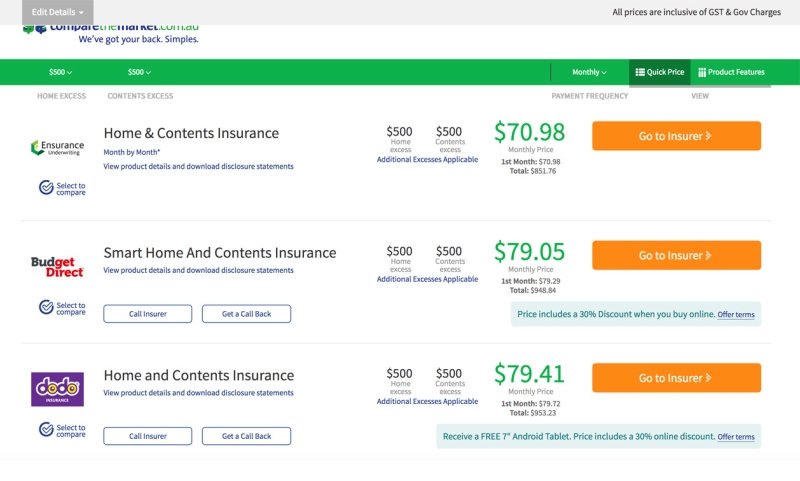Click Get a Call Back for Dodo
The width and height of the screenshot is (800, 481).
(x=246, y=436)
